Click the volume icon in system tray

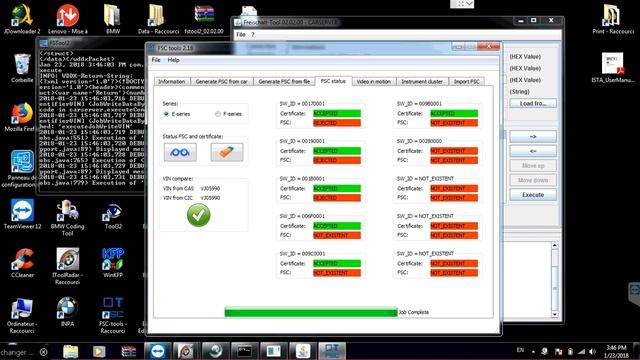pos(593,351)
